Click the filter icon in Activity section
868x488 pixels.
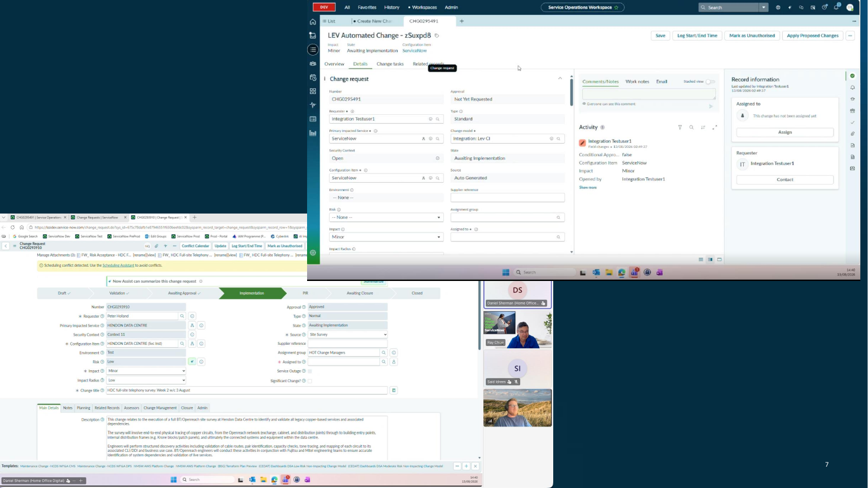(x=680, y=127)
